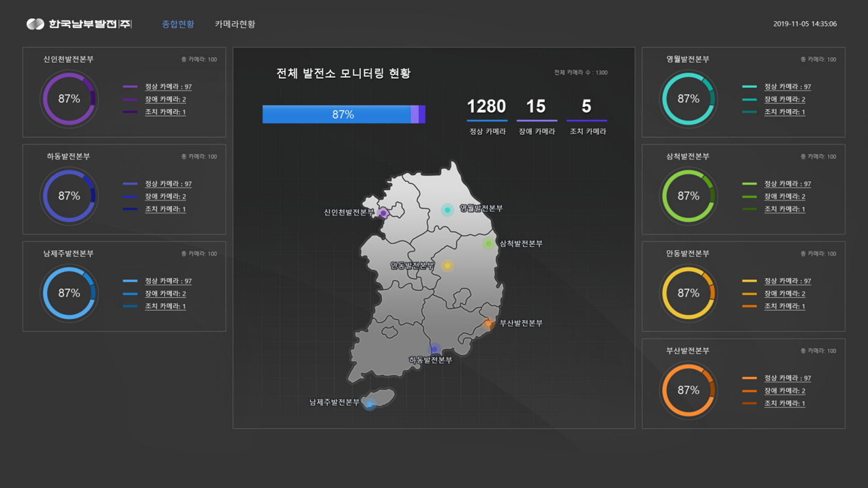
Task: Select the 영월발전본부 teal map marker
Action: click(447, 210)
